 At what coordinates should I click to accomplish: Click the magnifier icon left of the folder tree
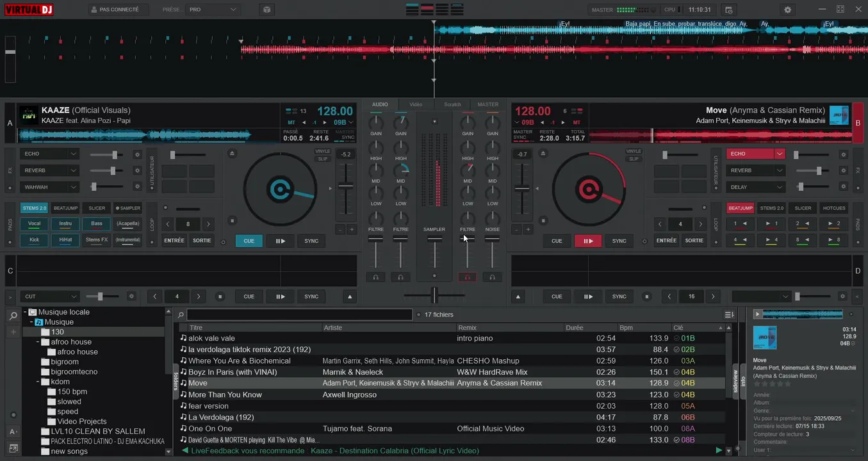tap(13, 316)
